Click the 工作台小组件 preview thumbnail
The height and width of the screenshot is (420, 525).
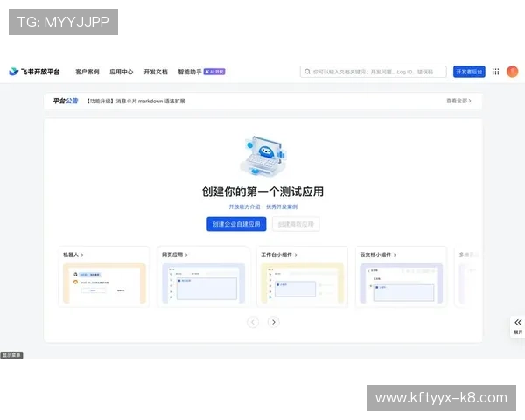[303, 283]
